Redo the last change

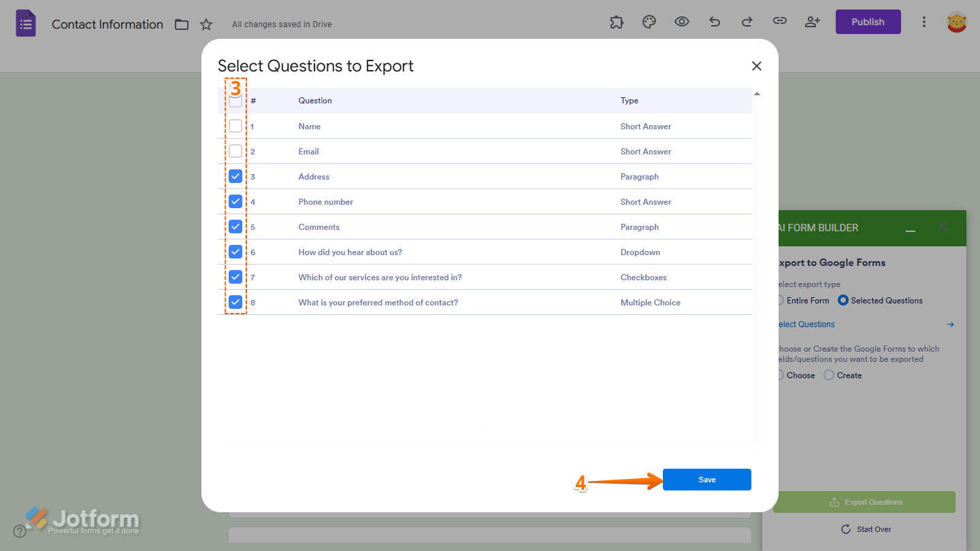coord(747,22)
